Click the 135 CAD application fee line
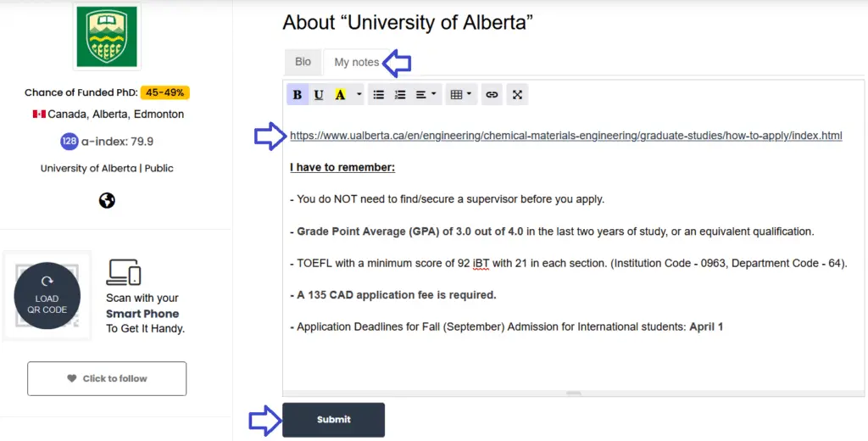This screenshot has height=441, width=868. click(393, 295)
